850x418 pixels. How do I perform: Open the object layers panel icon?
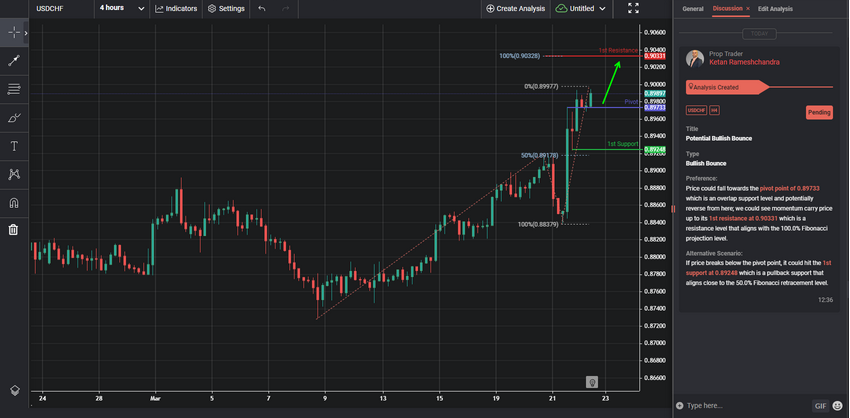click(x=14, y=390)
